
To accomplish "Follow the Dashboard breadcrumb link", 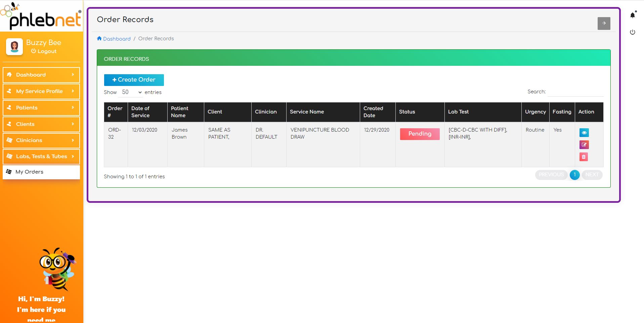I will (x=117, y=39).
